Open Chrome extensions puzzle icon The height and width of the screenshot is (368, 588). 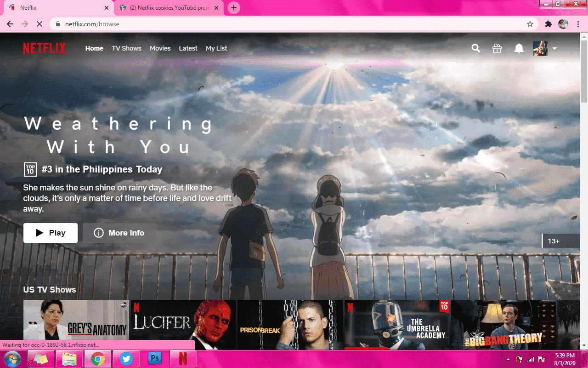pyautogui.click(x=548, y=24)
